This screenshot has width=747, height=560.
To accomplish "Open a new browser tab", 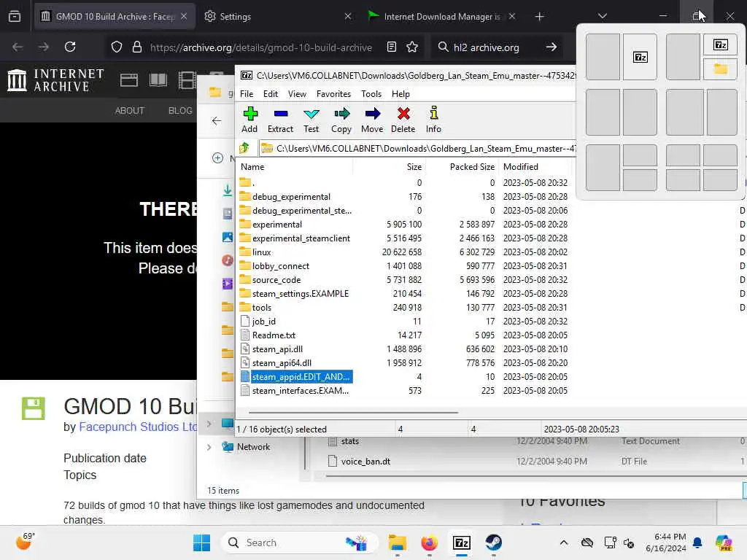I will [x=539, y=17].
